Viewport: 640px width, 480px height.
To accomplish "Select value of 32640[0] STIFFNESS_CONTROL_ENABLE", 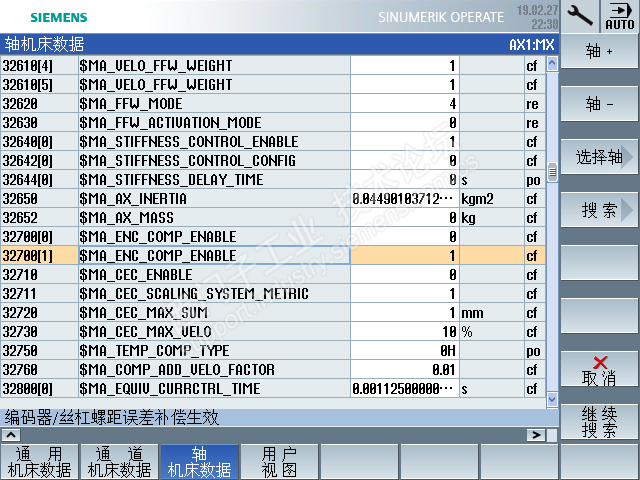I will click(x=404, y=142).
